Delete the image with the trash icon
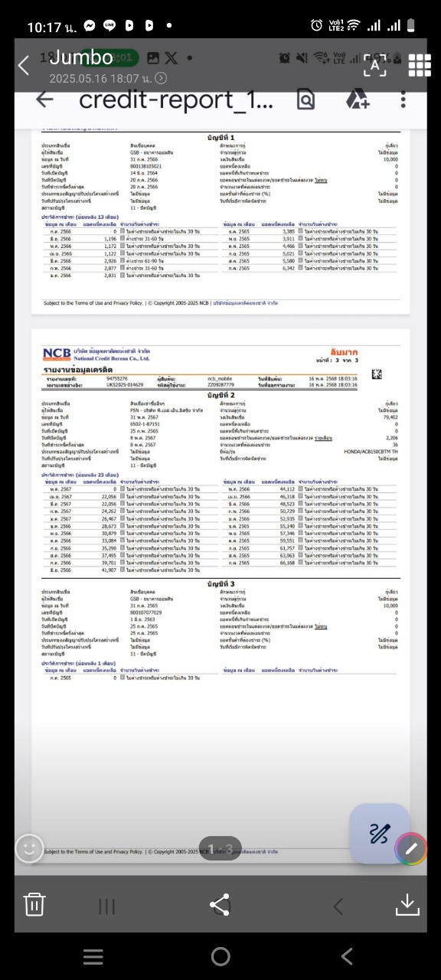 (x=34, y=904)
